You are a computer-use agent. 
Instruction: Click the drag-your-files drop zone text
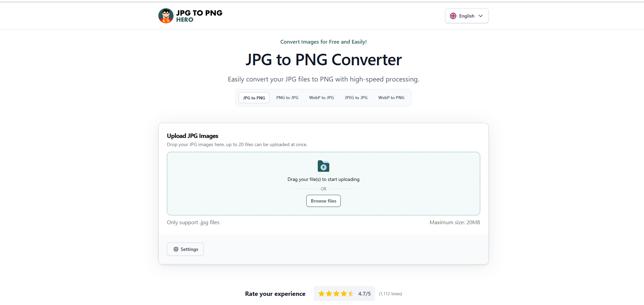(x=323, y=179)
